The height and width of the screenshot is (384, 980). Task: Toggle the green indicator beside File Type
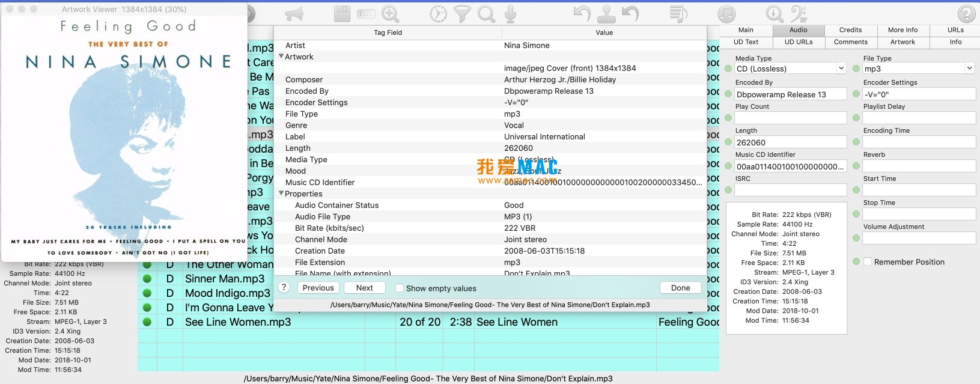point(856,69)
